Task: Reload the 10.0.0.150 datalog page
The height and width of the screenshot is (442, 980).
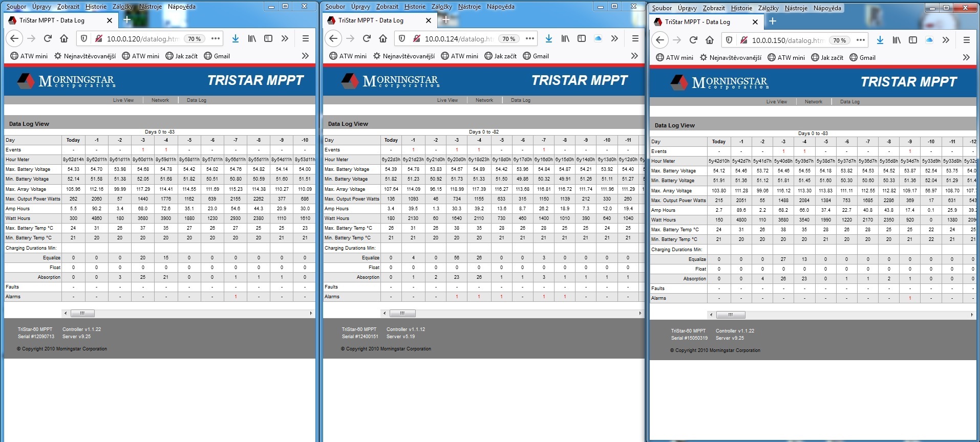Action: point(693,40)
